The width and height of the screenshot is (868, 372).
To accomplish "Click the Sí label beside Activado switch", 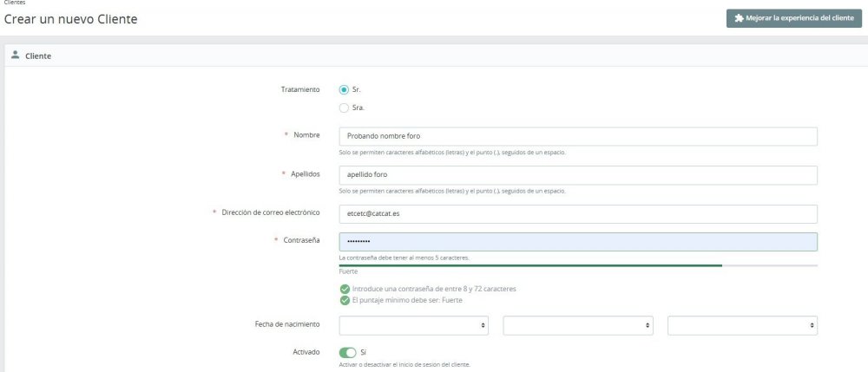I will pyautogui.click(x=363, y=352).
